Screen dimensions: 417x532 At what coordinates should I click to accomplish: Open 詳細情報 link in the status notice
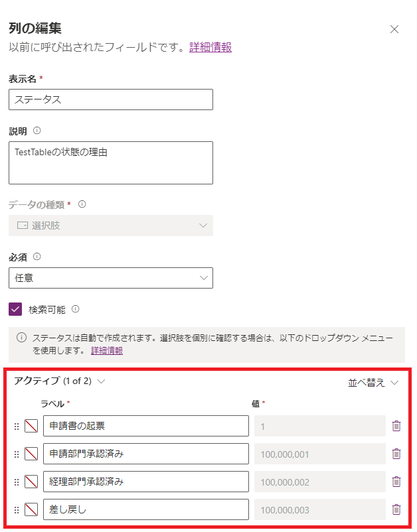107,350
